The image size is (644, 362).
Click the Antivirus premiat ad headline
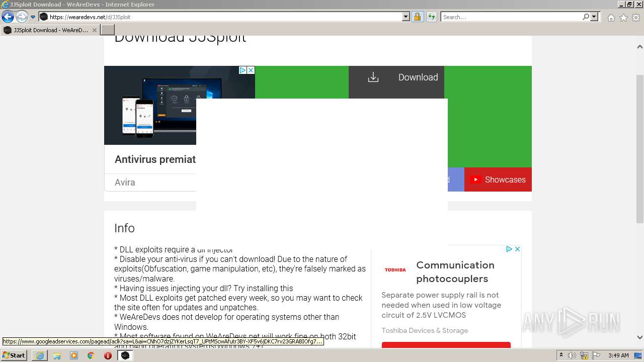(x=155, y=159)
